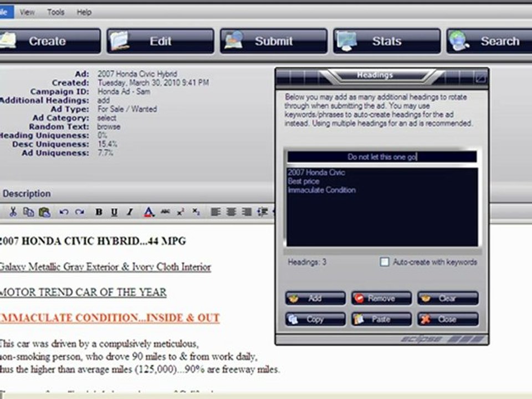This screenshot has width=532, height=399.
Task: Click Remove button in Headings dialog
Action: click(x=381, y=298)
